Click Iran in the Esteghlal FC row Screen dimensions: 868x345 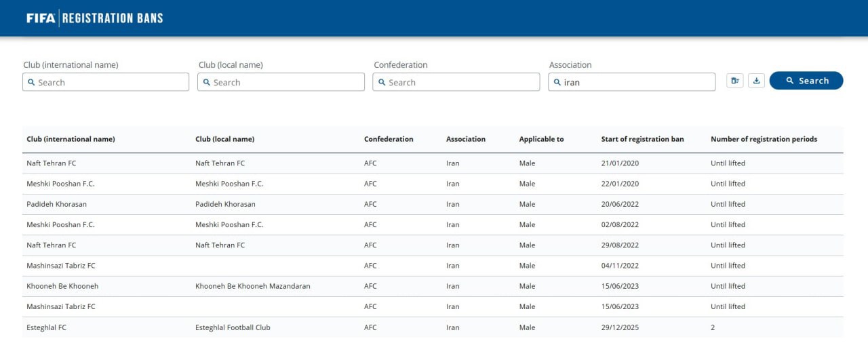pos(452,327)
